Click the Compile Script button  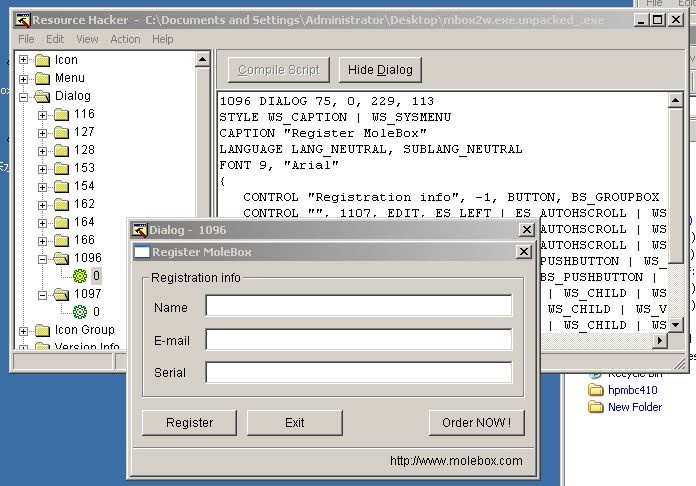pyautogui.click(x=279, y=70)
